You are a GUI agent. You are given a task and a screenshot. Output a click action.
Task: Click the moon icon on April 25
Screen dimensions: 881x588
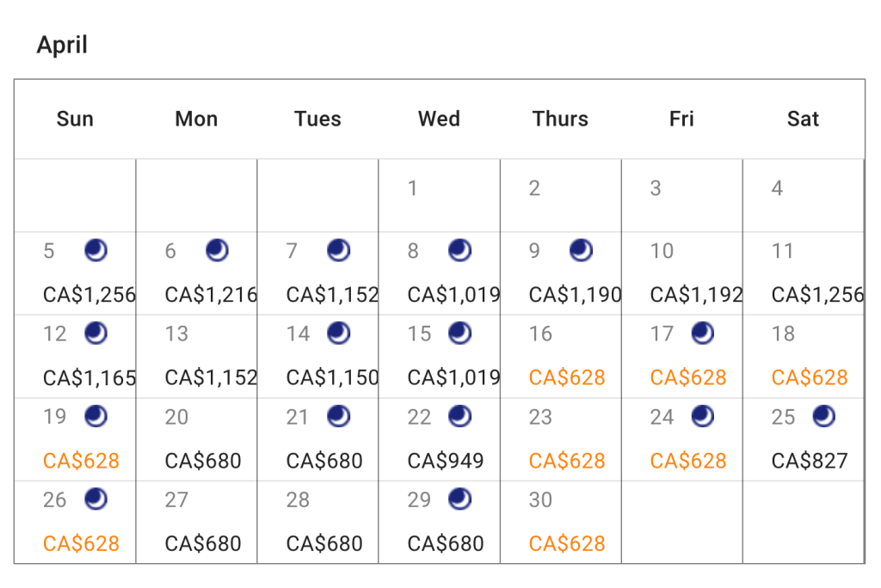coord(824,417)
